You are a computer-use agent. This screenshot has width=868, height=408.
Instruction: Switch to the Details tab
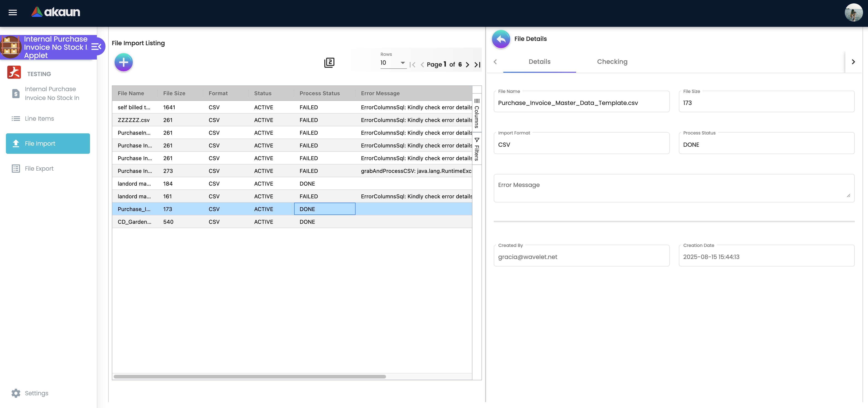click(x=539, y=62)
